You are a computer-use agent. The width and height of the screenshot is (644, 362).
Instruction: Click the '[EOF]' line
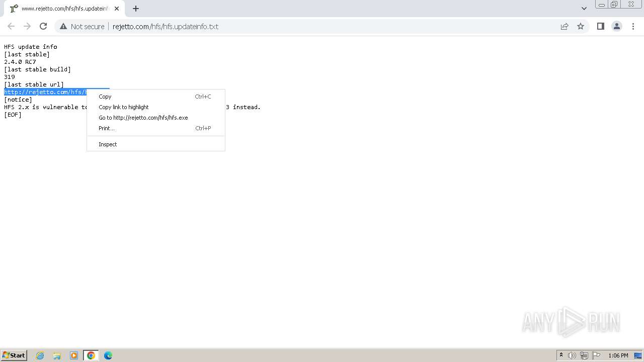coord(13,115)
